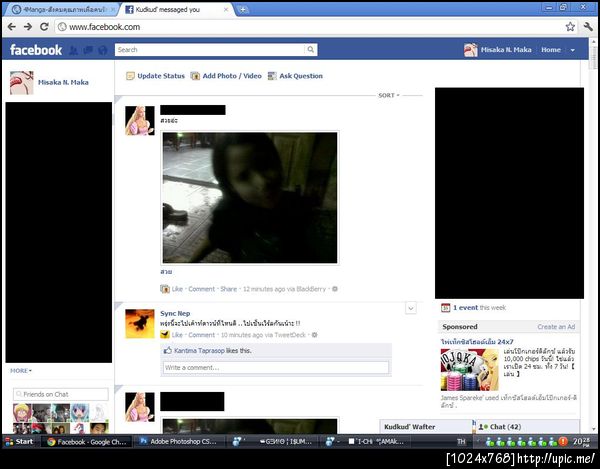Open the options chevron on Sync Nep's post
600x469 pixels.
411,308
